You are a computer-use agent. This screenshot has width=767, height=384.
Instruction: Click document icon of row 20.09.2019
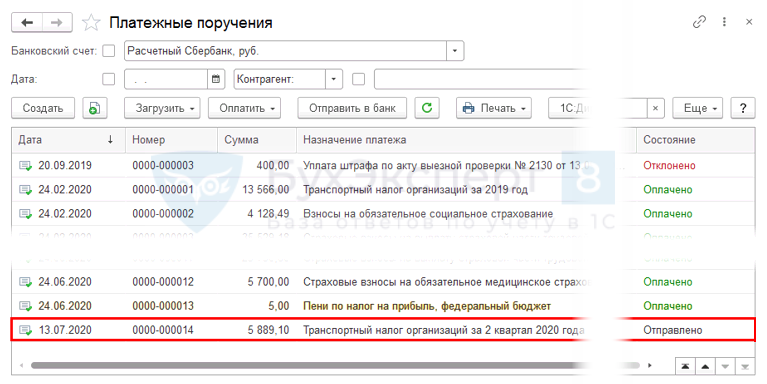tap(25, 166)
